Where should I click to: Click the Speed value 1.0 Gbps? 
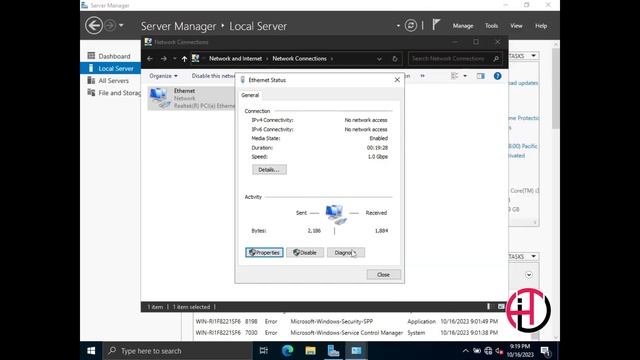pos(378,157)
